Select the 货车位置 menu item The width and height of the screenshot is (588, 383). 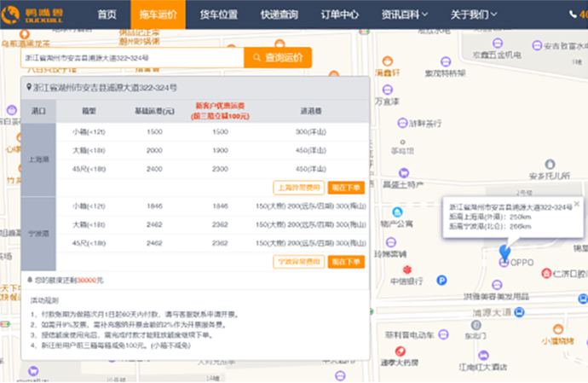coord(219,15)
